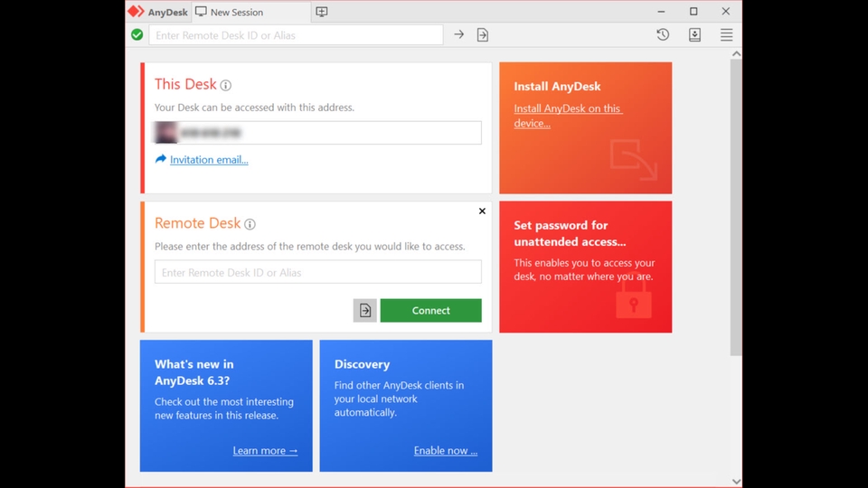
Task: Click the install arrow graphic on orange tile
Action: point(634,159)
